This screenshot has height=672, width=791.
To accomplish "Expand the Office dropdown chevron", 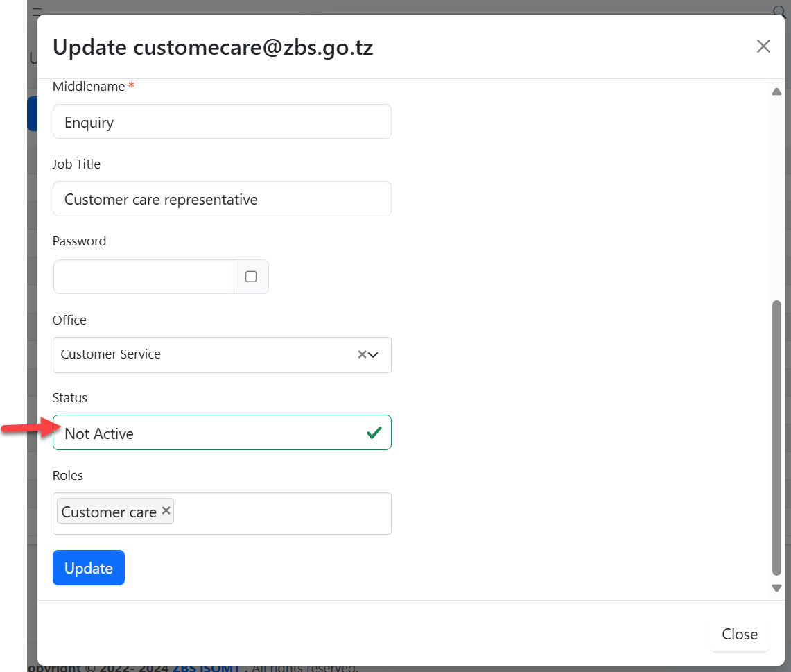I will pyautogui.click(x=374, y=354).
